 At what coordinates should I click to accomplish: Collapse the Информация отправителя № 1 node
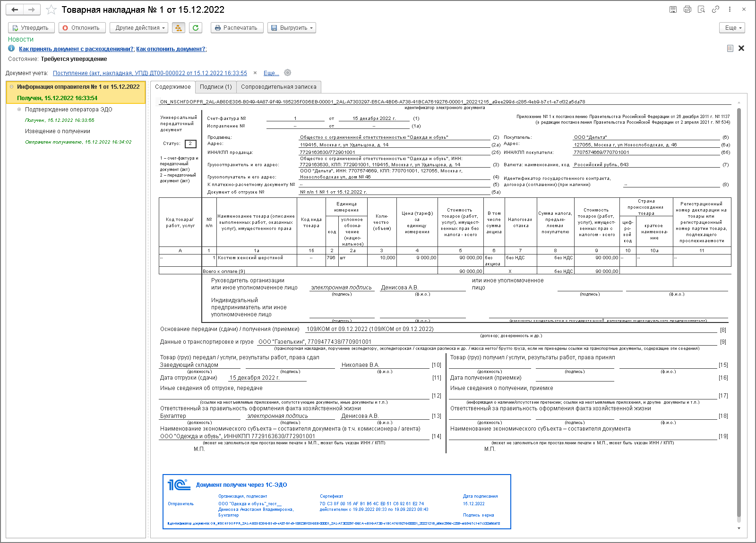point(12,87)
